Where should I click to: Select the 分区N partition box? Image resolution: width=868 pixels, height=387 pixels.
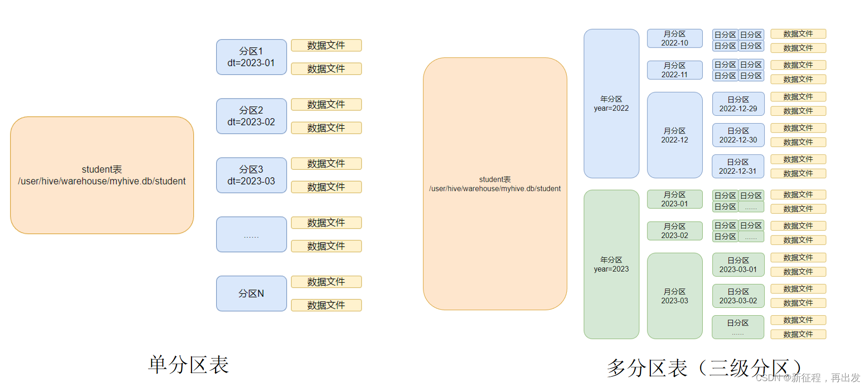[x=251, y=293]
